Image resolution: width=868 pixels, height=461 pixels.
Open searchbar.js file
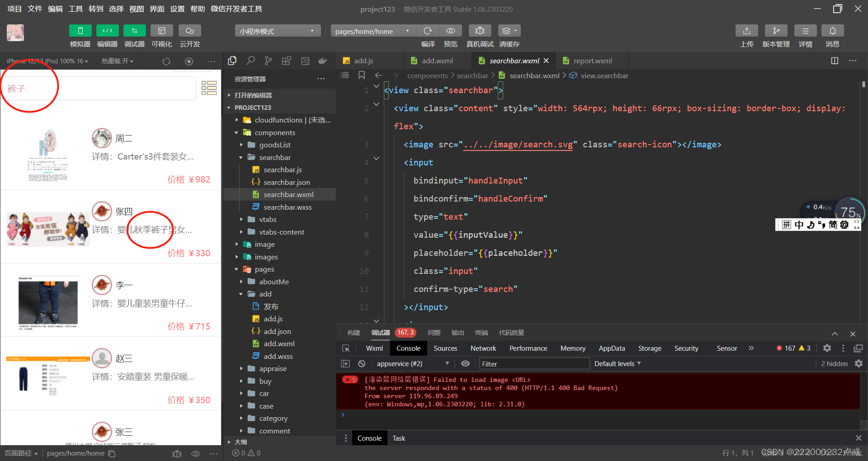click(x=283, y=169)
